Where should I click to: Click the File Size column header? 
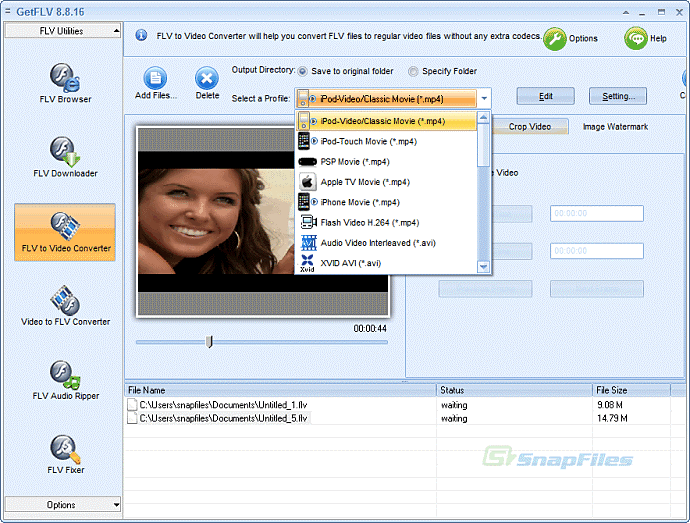[632, 390]
